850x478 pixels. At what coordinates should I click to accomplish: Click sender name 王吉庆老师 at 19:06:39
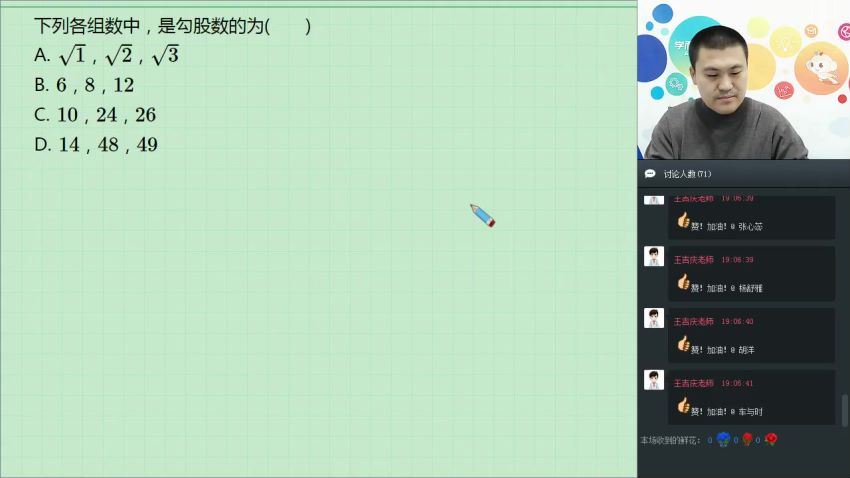(694, 260)
